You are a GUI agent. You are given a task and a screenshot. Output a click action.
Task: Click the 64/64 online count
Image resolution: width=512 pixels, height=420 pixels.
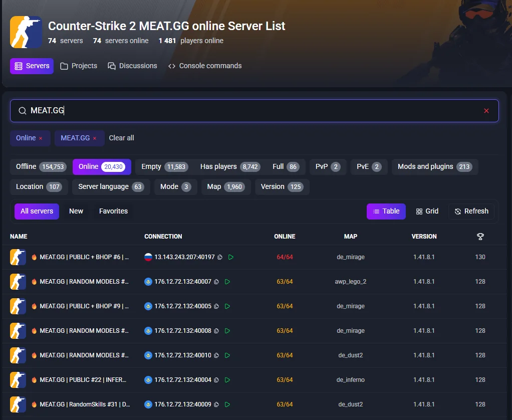(285, 257)
